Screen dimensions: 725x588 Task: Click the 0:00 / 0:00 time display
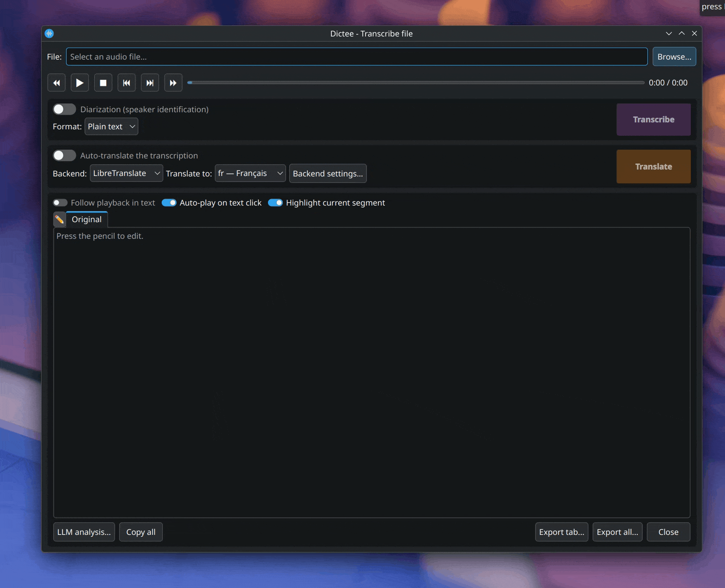[668, 83]
